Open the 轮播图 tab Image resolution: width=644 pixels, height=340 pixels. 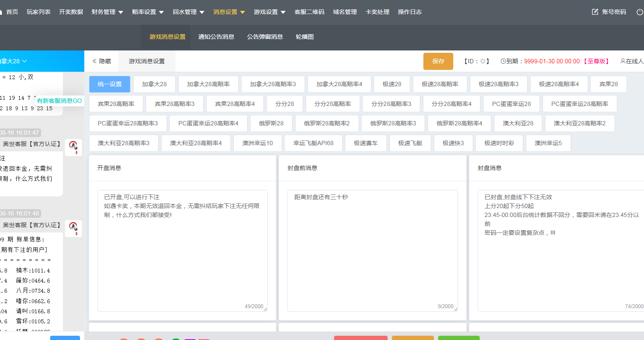click(305, 37)
